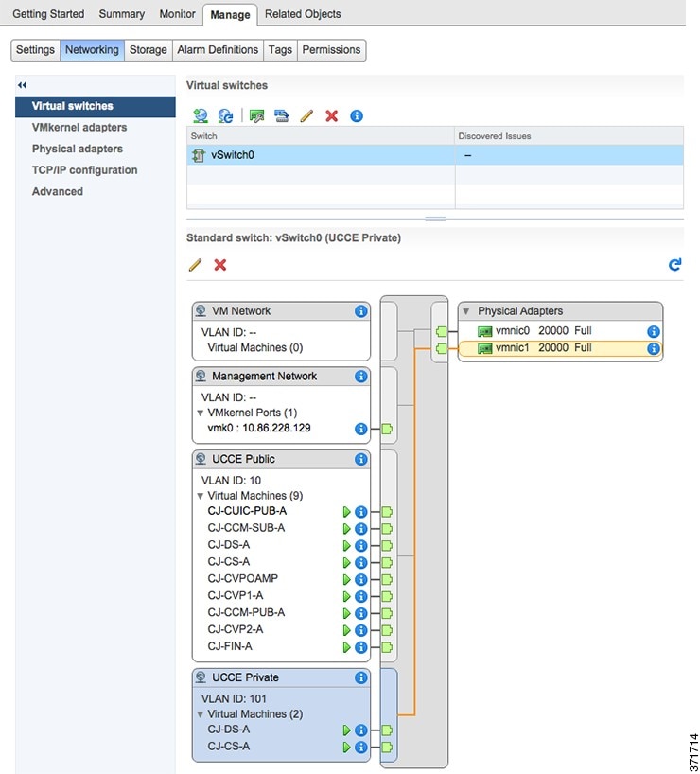
Task: Collapse Virtual Machines list in UCCE Public
Action: pyautogui.click(x=200, y=496)
